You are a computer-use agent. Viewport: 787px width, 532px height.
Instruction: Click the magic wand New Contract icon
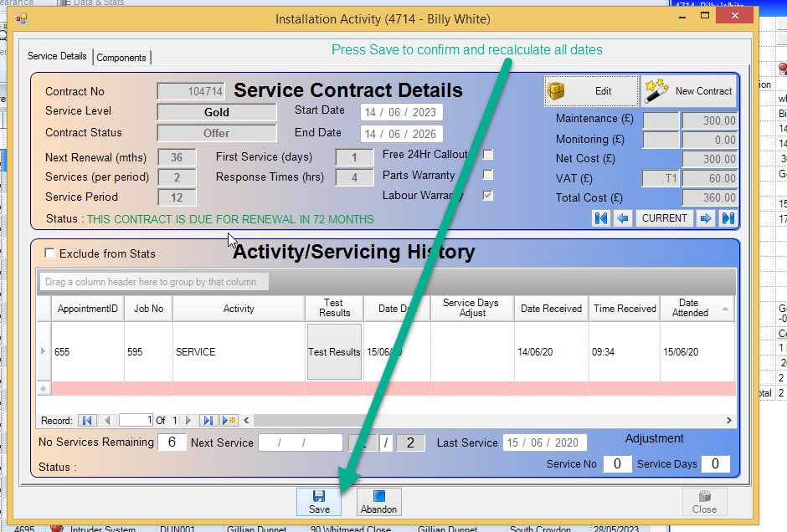656,90
